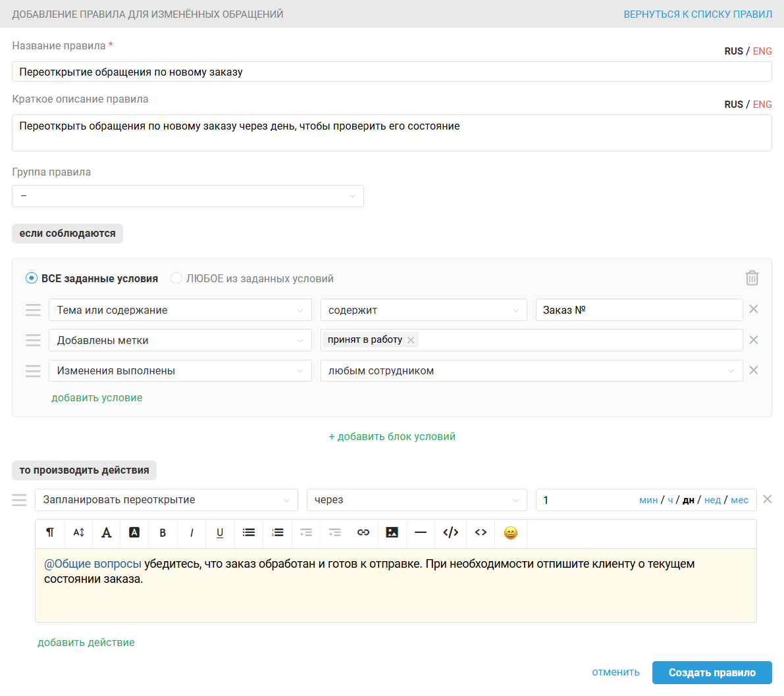Click the bulleted list icon
Screen dimensions: 784x696
[x=249, y=533]
